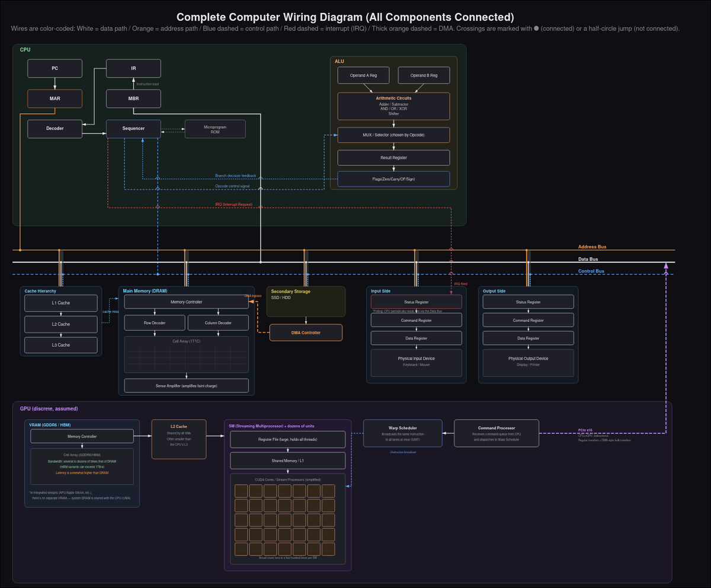Select the Row Decoder box
This screenshot has height=588, width=711.
(155, 323)
